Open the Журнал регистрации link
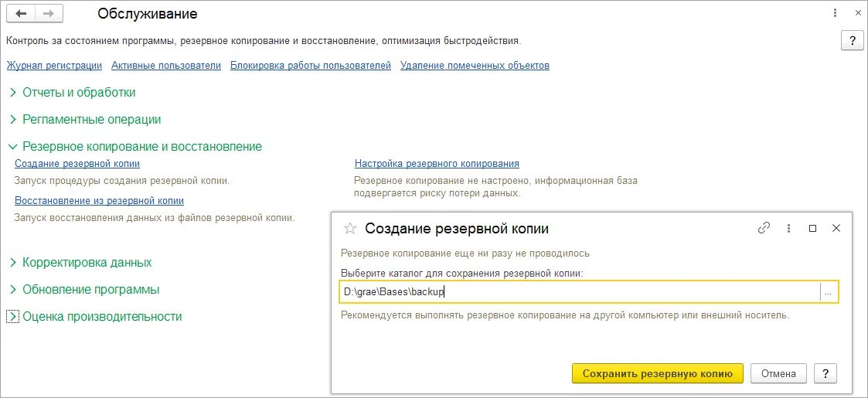This screenshot has height=398, width=868. point(54,66)
